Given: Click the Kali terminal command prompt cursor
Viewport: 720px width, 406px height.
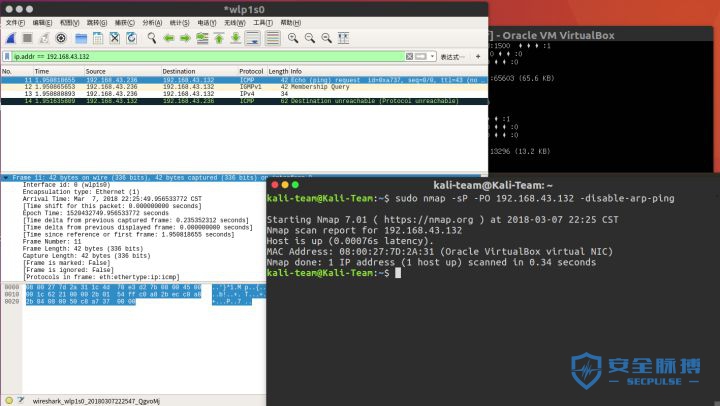Looking at the screenshot, I should point(398,273).
